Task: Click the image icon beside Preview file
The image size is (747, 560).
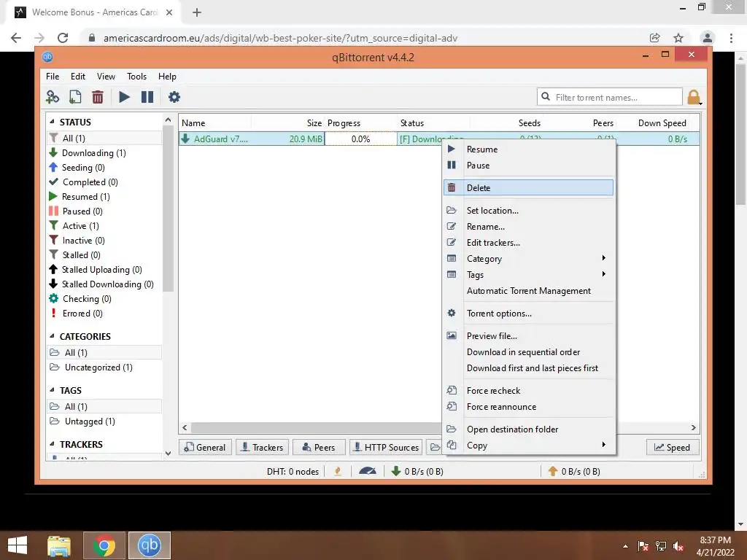Action: tap(452, 335)
